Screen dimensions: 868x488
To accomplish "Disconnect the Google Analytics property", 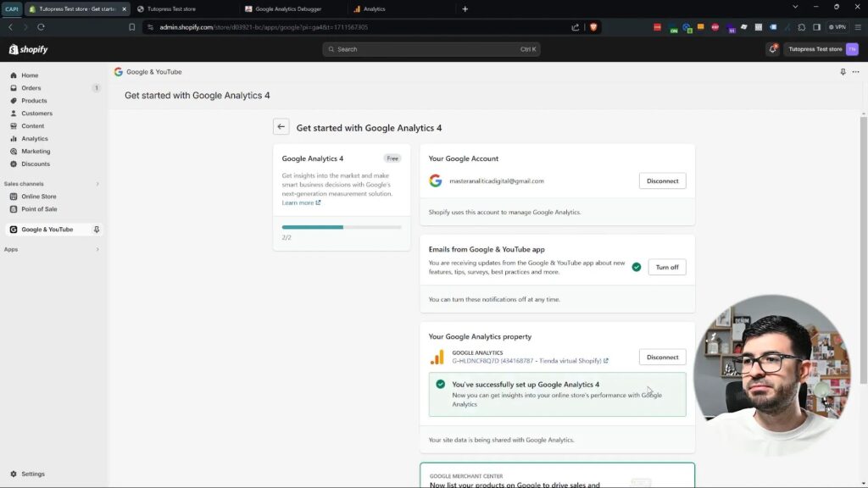I will click(x=662, y=357).
